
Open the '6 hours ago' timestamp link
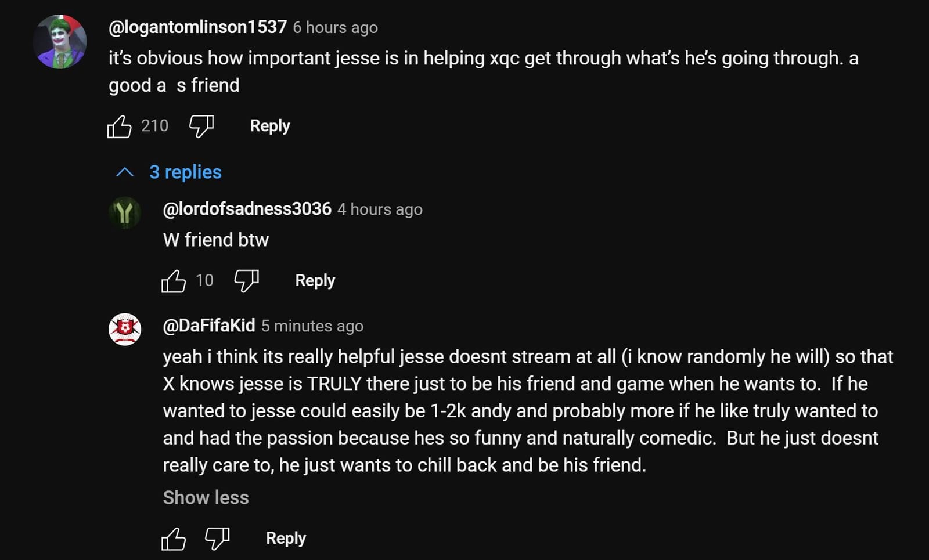pos(335,28)
